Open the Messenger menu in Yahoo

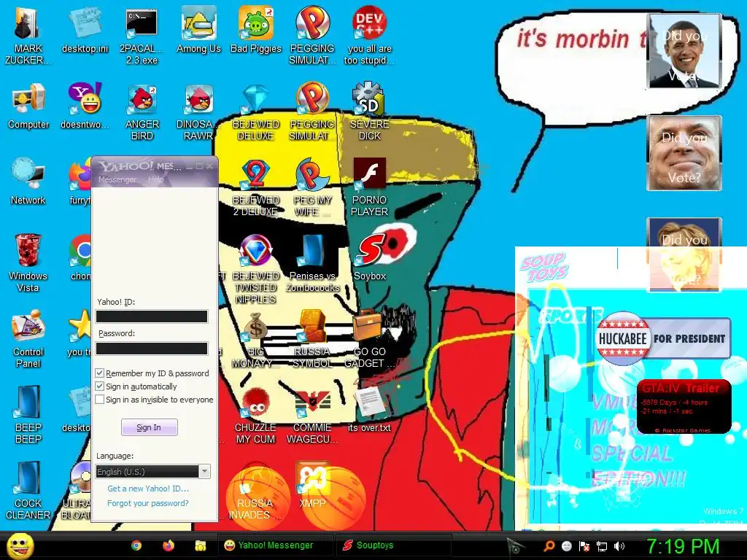coord(117,179)
